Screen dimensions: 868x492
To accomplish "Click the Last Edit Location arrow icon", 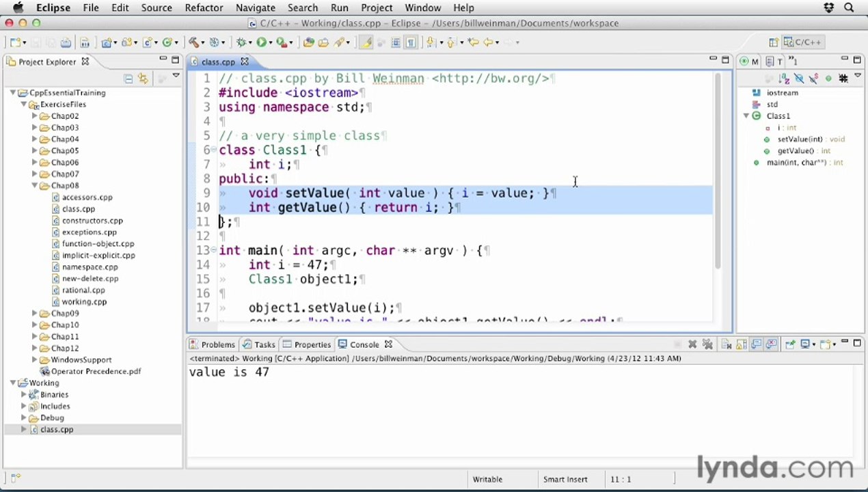I will [x=473, y=42].
